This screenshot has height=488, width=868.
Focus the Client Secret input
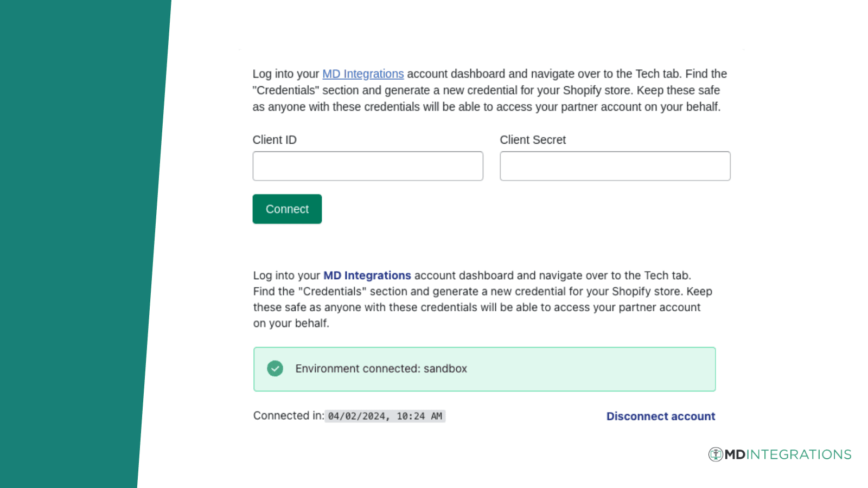615,166
